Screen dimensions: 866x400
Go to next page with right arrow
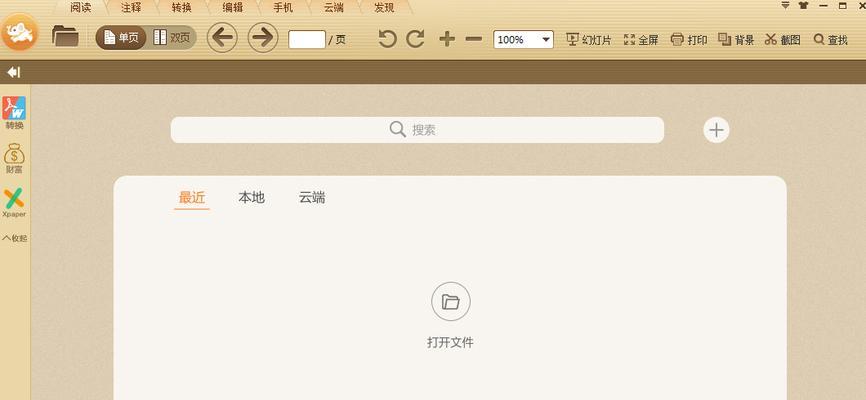pyautogui.click(x=263, y=38)
